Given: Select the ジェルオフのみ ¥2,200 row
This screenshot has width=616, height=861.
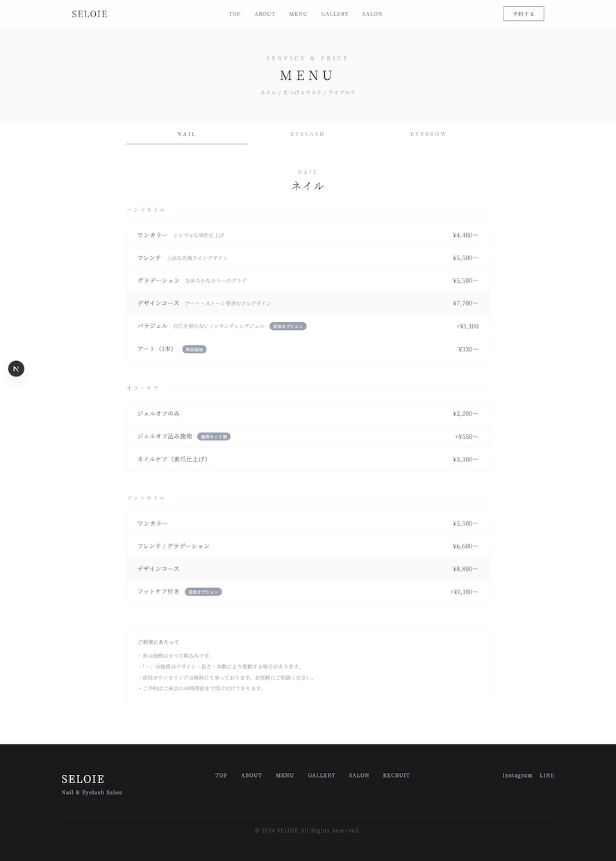Looking at the screenshot, I should pos(308,413).
